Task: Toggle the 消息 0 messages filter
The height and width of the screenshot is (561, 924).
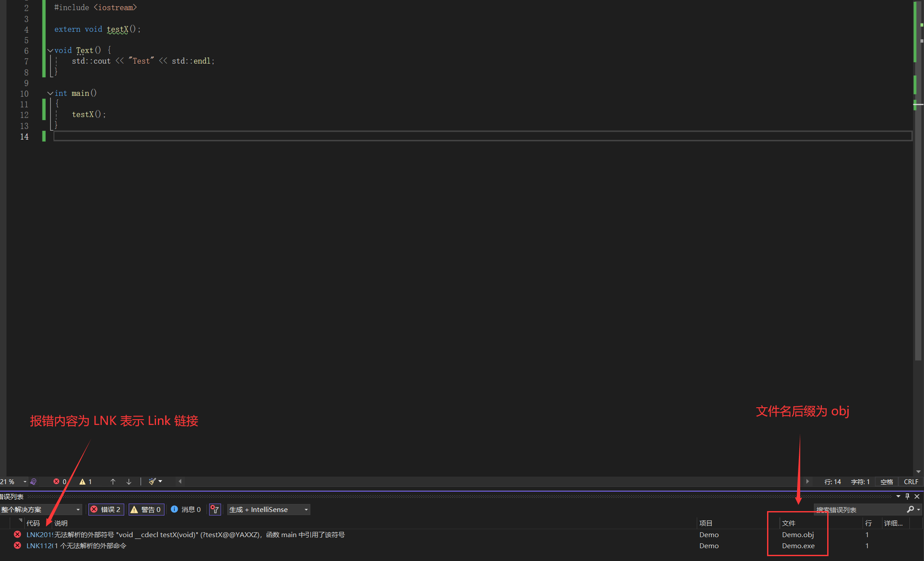Action: point(186,509)
